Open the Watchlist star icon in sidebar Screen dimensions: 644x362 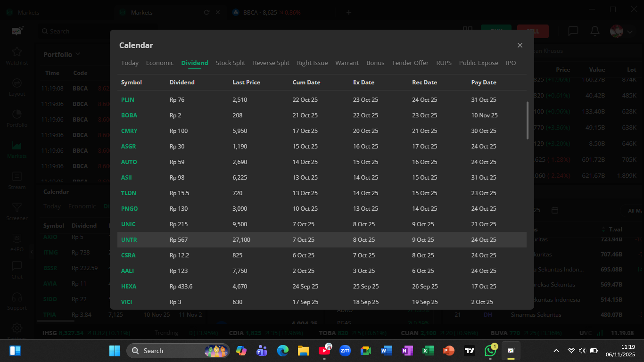click(17, 52)
